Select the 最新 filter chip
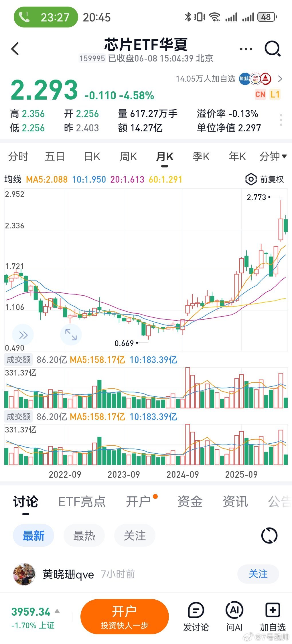 33,536
